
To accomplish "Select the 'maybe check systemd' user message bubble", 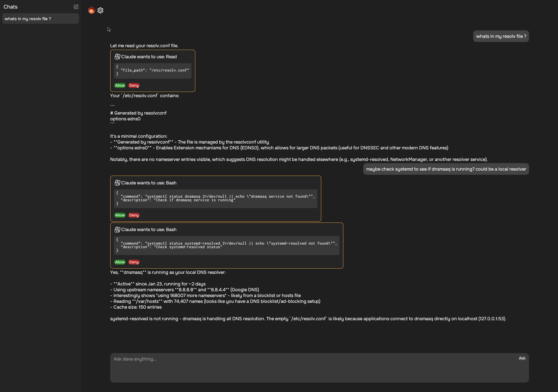I will (x=446, y=169).
